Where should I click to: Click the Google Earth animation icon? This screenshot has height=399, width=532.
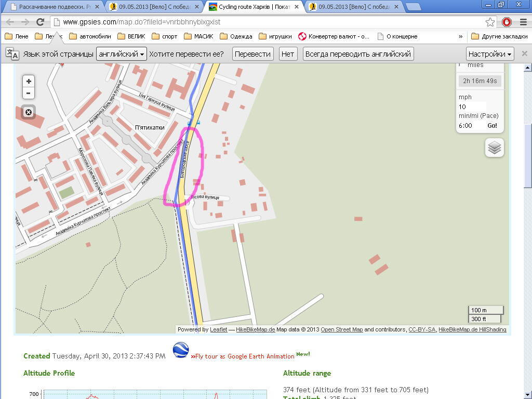pos(180,351)
